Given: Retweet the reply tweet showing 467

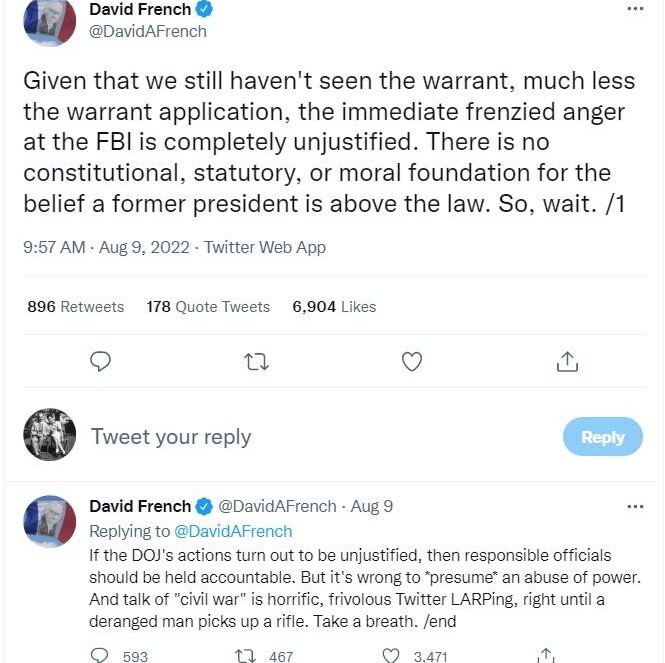Looking at the screenshot, I should (246, 656).
